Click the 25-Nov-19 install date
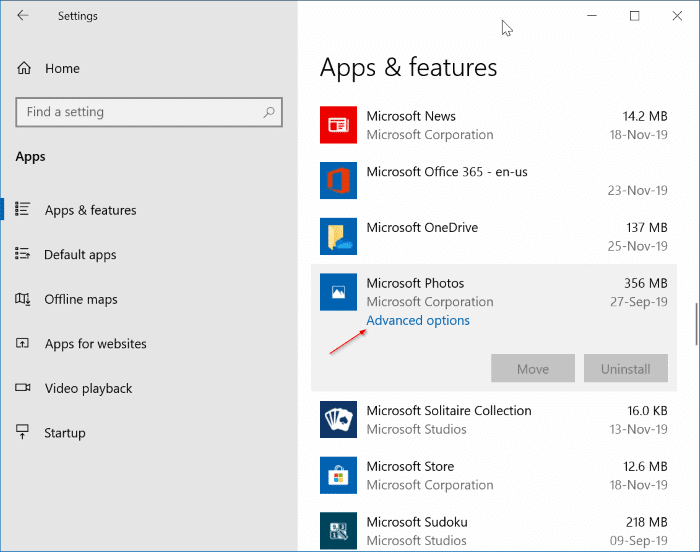 pyautogui.click(x=638, y=246)
